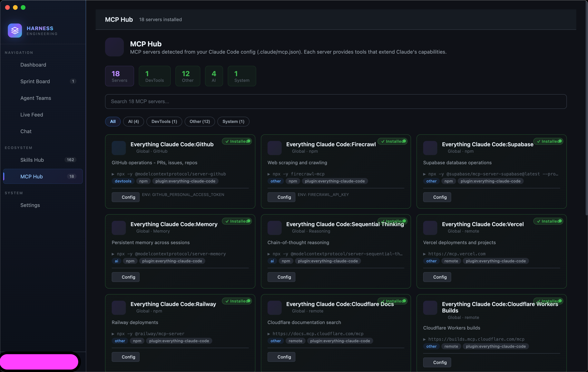Open Config for the Vercel server

tap(437, 277)
